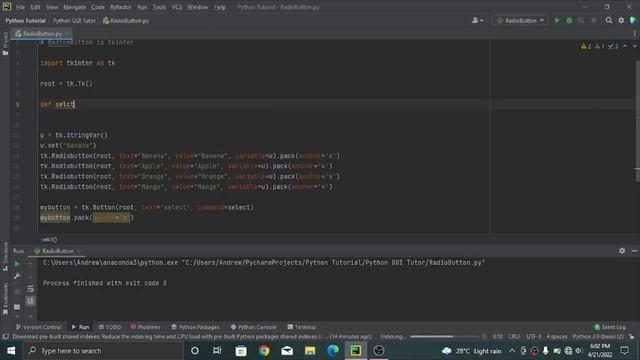Click the line column position 8:10 in status bar
This screenshot has height=360, width=640.
[x=497, y=337]
